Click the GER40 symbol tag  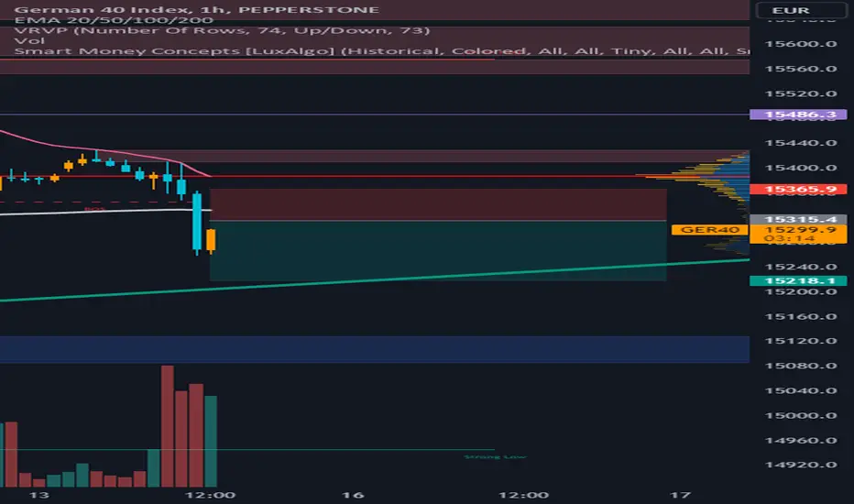709,230
